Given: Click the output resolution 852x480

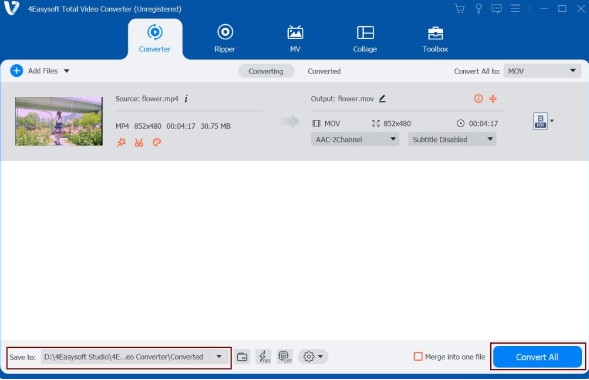Looking at the screenshot, I should [397, 123].
